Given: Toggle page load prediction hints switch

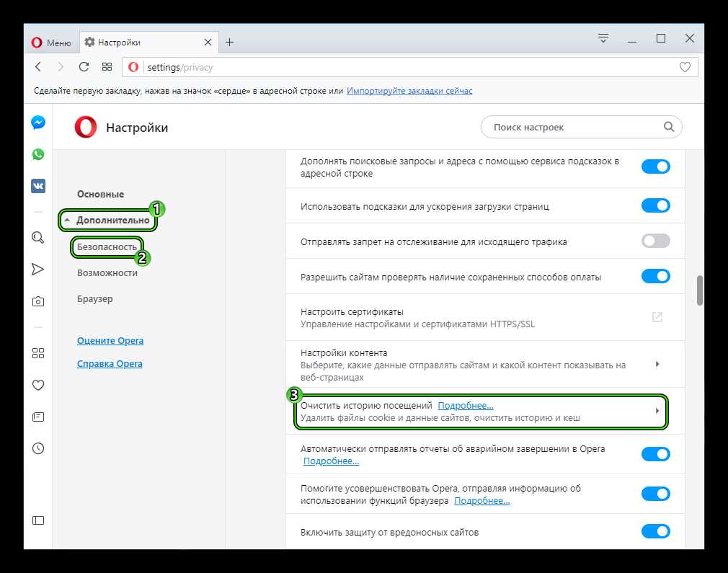Looking at the screenshot, I should click(656, 205).
